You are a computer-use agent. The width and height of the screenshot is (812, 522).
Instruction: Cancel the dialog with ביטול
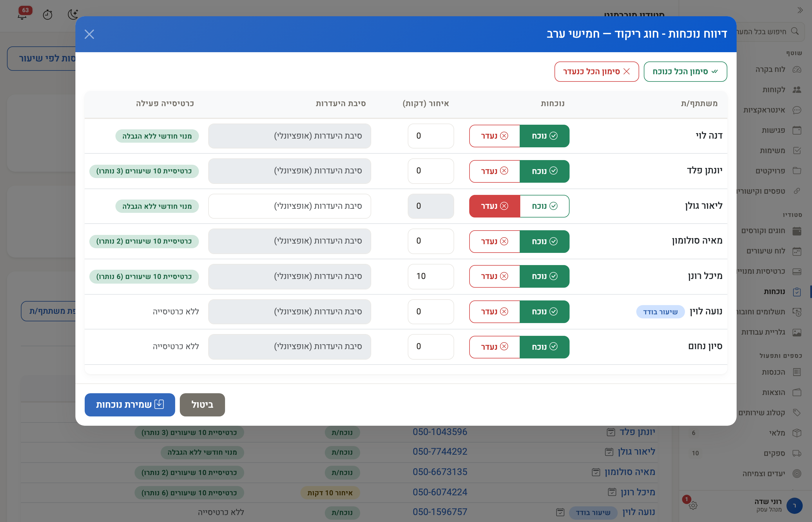(x=202, y=404)
